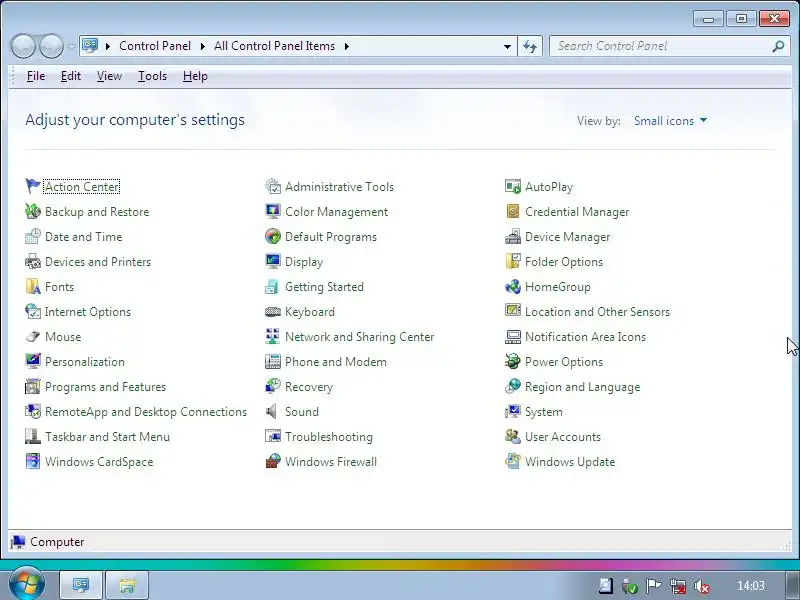Open the File menu
This screenshot has width=800, height=600.
(x=36, y=76)
